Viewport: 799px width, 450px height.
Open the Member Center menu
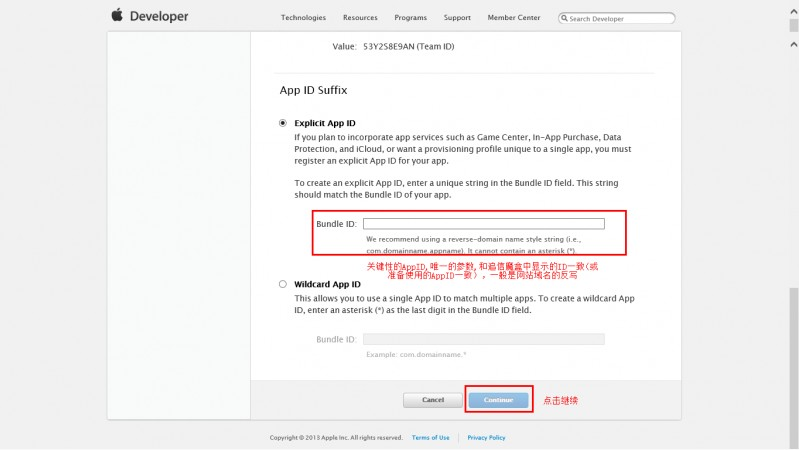coord(514,17)
